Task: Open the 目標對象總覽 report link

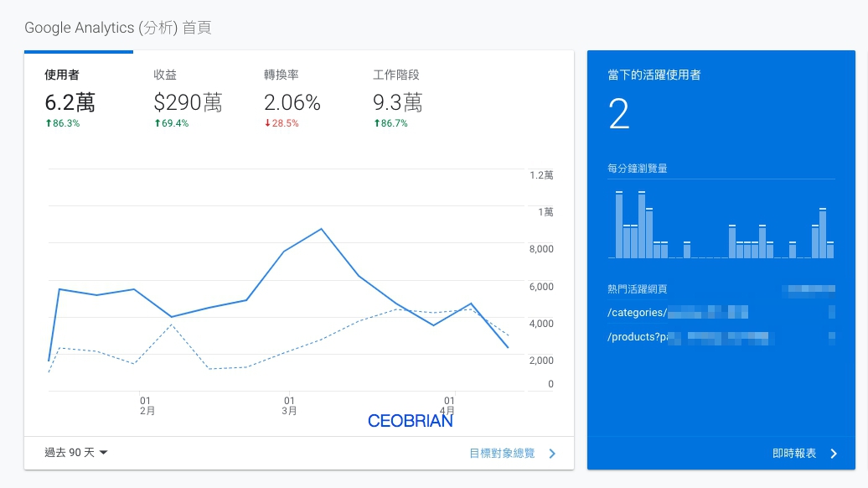Action: pyautogui.click(x=502, y=453)
